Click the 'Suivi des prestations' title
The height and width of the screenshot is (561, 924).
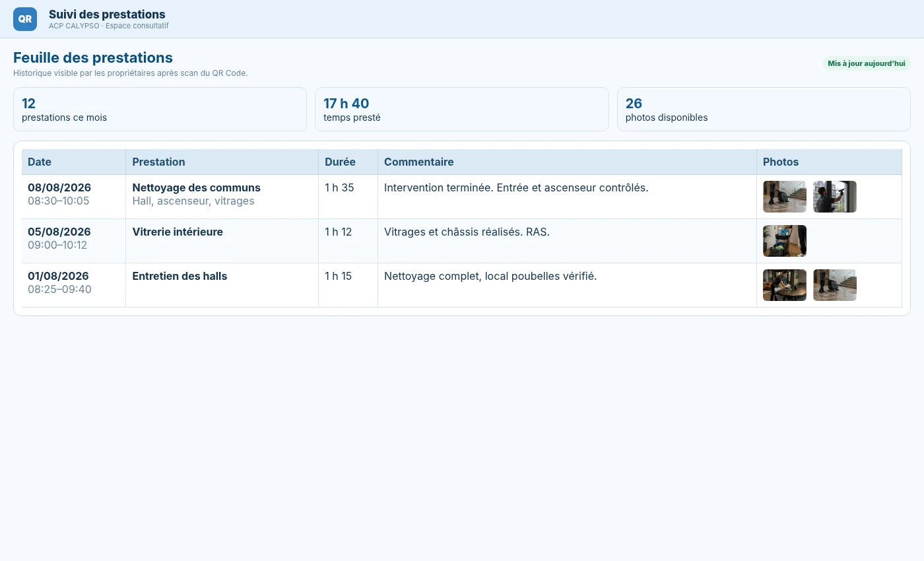[107, 15]
